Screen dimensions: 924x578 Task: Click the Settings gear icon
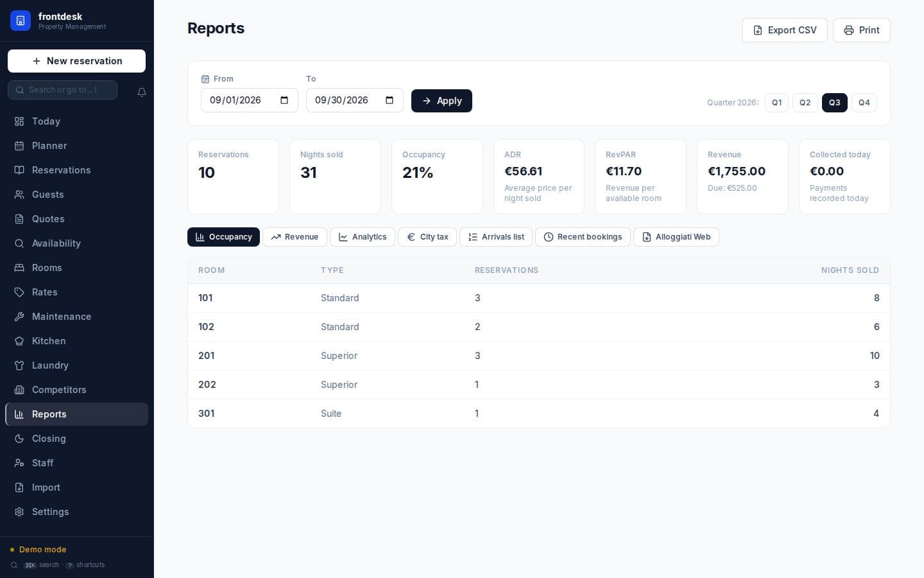pyautogui.click(x=19, y=512)
